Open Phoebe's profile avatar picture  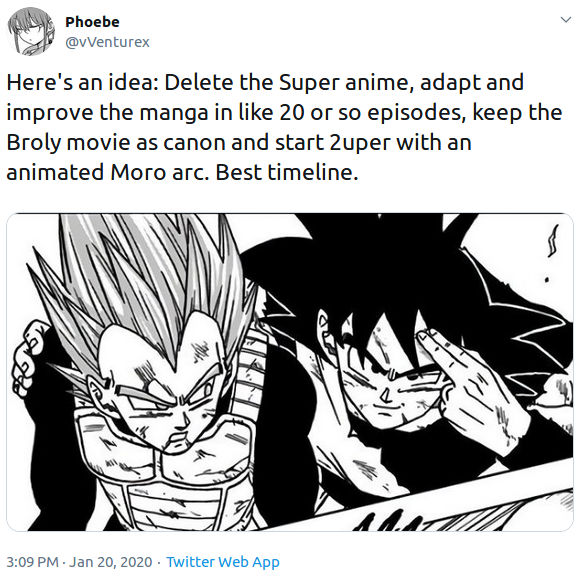(x=31, y=31)
